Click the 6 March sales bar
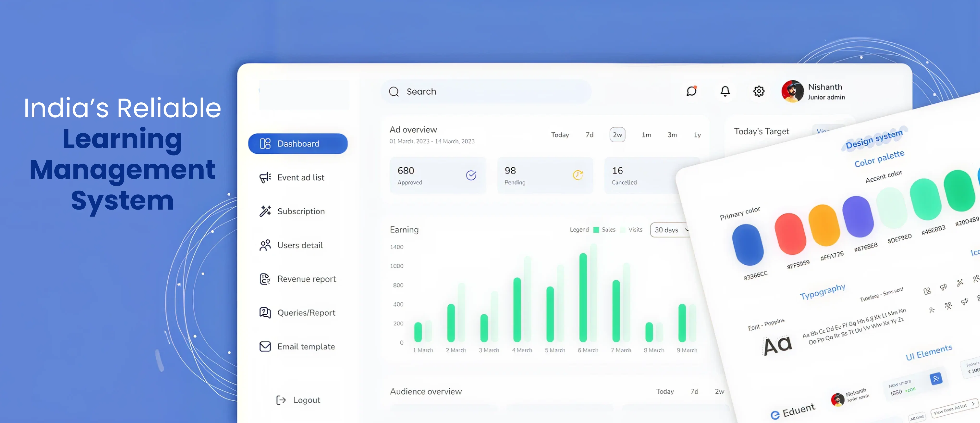 pos(583,297)
